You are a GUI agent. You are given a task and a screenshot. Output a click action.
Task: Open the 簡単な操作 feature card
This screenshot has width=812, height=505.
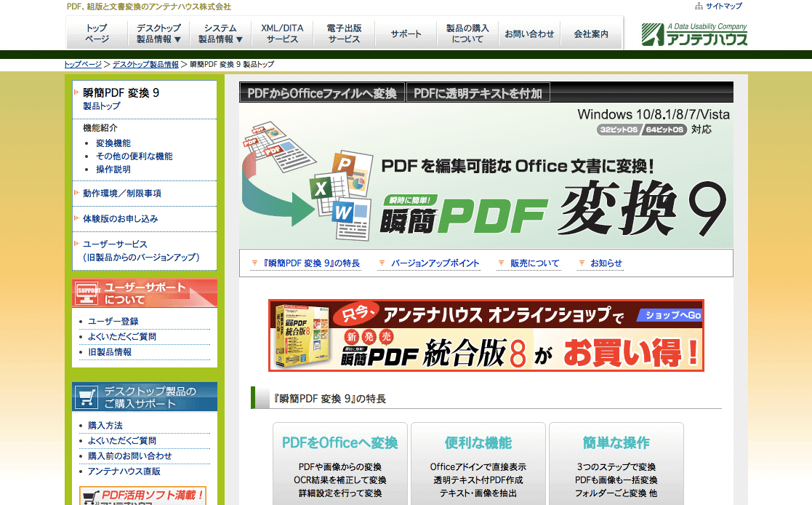tap(616, 464)
